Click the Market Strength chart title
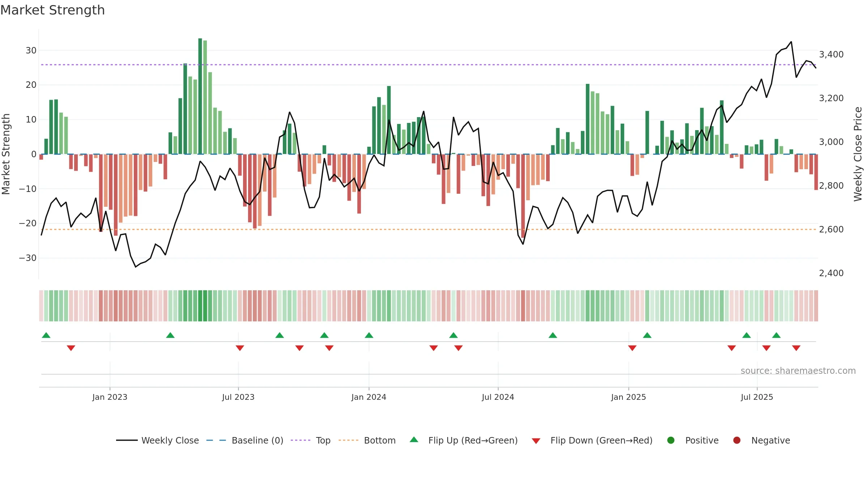The image size is (868, 488). [52, 10]
